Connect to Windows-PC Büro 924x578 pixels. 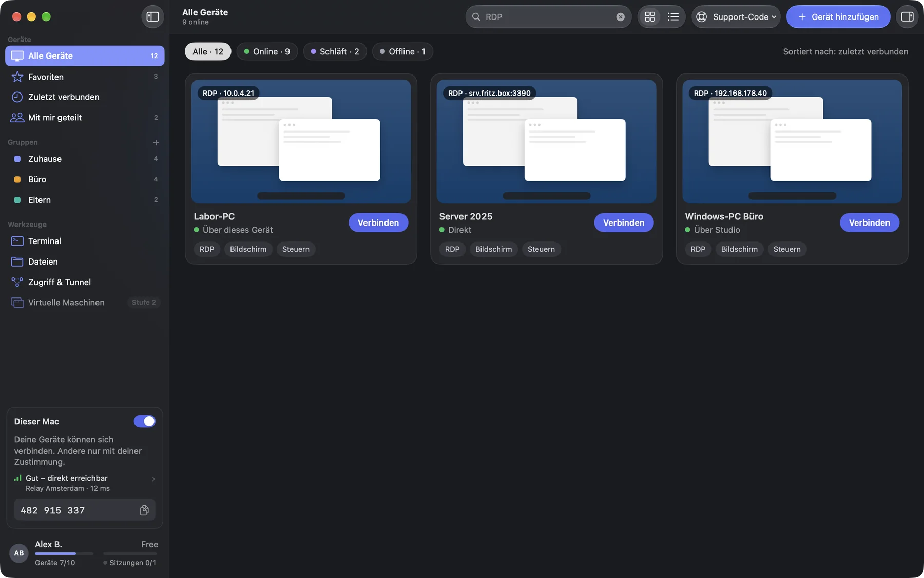(869, 222)
